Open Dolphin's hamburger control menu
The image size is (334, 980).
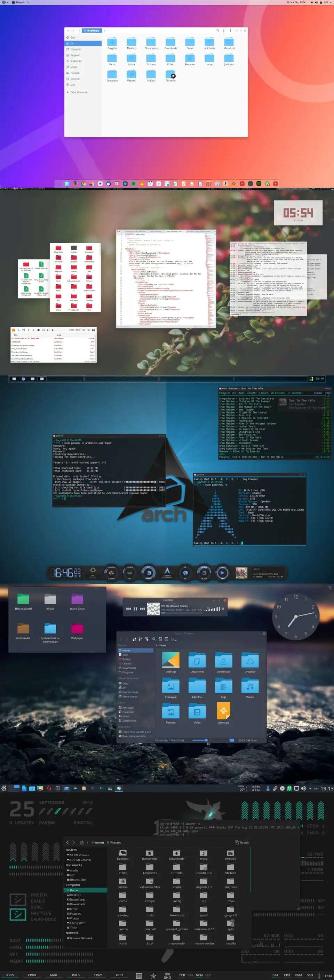click(x=173, y=639)
